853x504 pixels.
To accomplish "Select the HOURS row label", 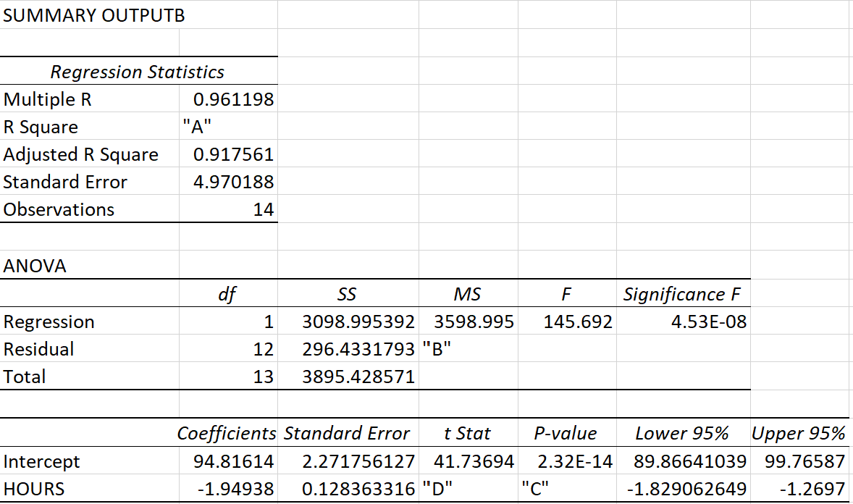I will point(34,490).
